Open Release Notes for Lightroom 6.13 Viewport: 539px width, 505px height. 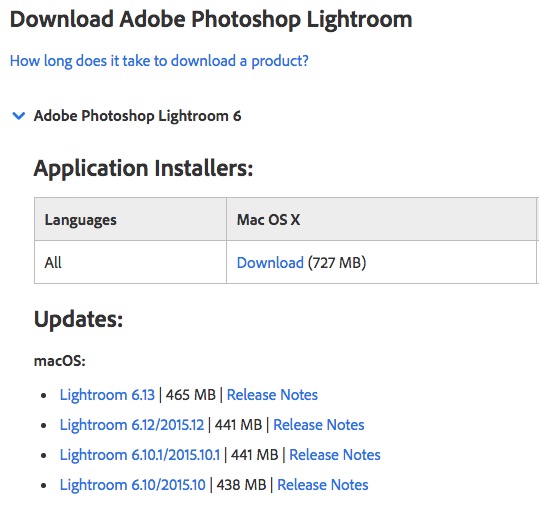[272, 395]
